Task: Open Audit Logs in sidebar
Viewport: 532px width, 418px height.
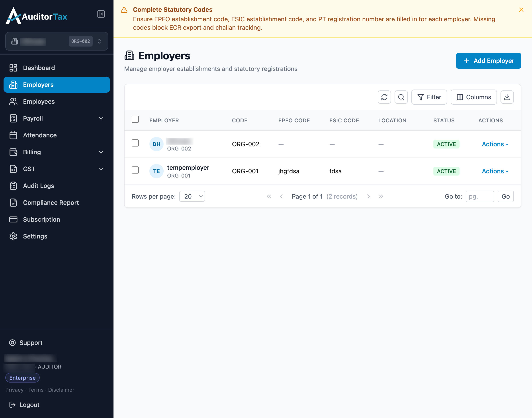Action: click(57, 186)
